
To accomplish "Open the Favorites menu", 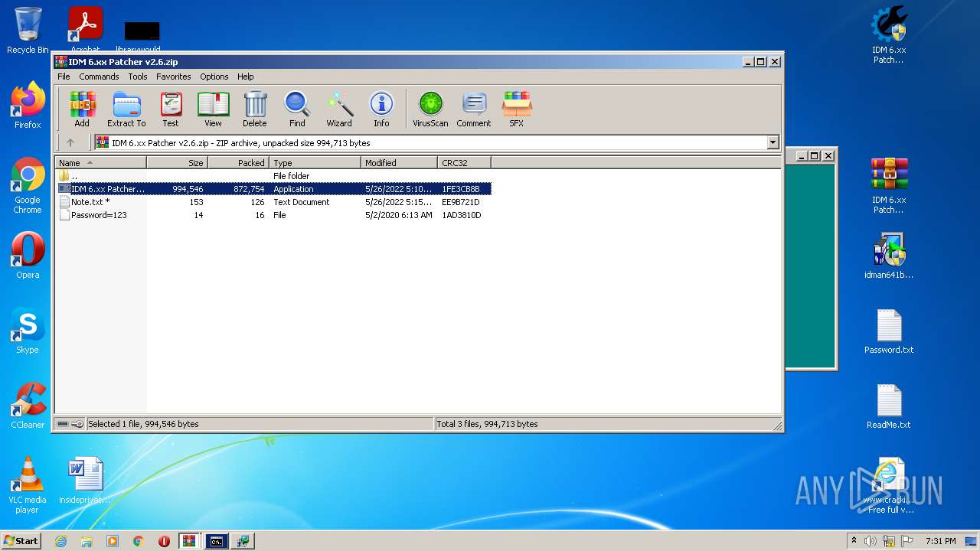I will pos(174,77).
